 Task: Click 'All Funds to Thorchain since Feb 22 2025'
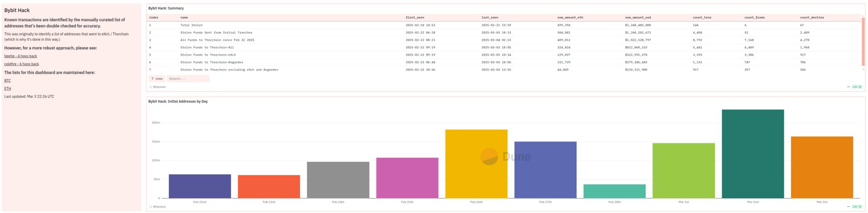pyautogui.click(x=217, y=40)
